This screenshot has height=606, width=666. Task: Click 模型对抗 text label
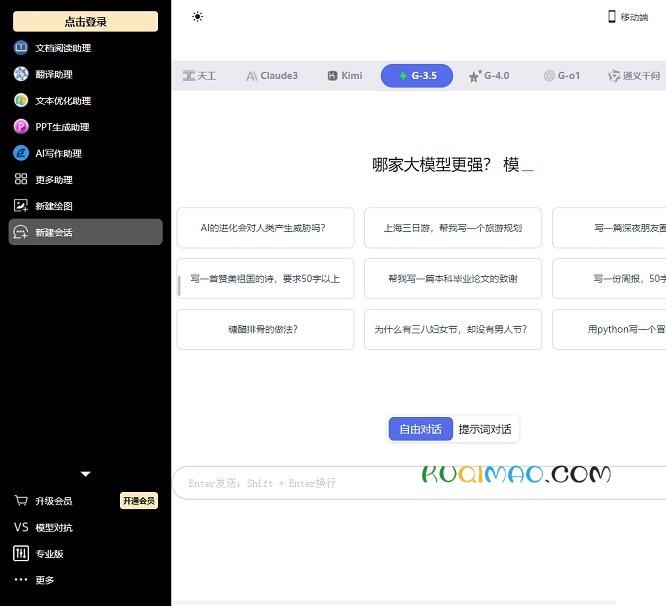pyautogui.click(x=54, y=527)
